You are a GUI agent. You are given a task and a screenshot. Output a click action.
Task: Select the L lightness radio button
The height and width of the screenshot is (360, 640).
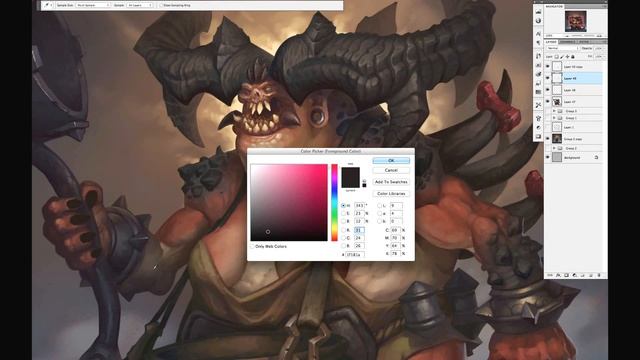379,206
